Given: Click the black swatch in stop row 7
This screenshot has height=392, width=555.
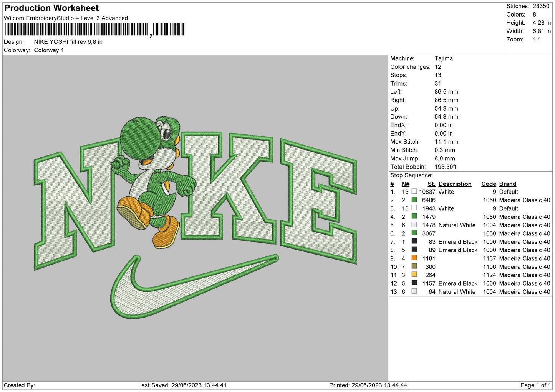Looking at the screenshot, I should point(414,241).
